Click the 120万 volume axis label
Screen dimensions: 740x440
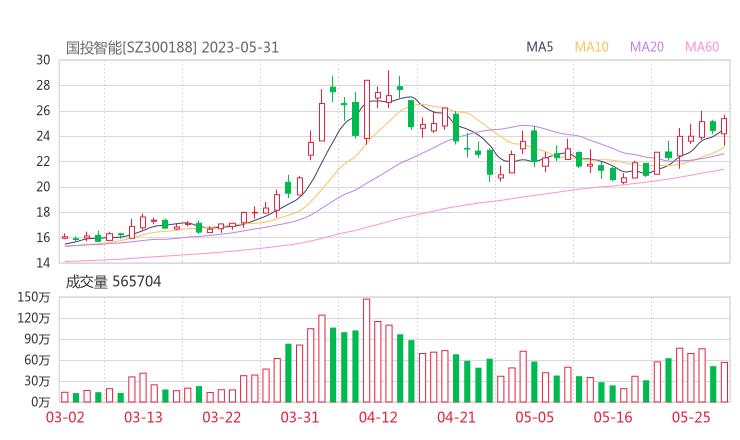tap(34, 318)
